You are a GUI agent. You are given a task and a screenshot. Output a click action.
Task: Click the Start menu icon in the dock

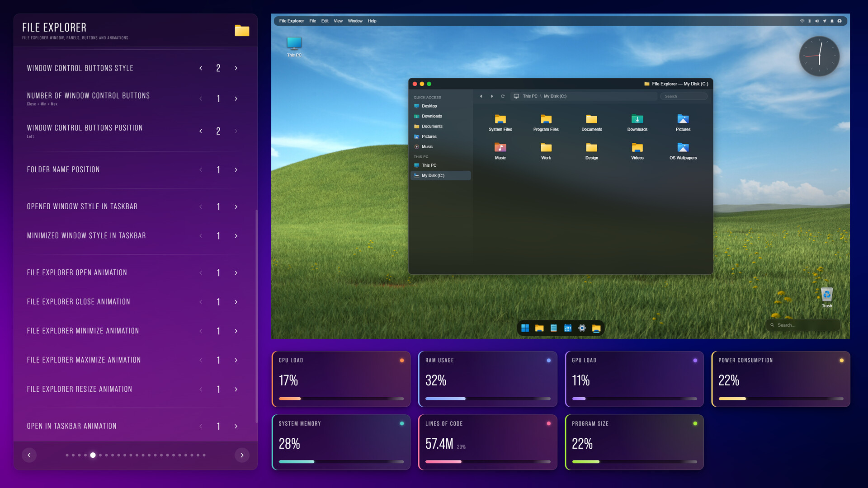[525, 328]
